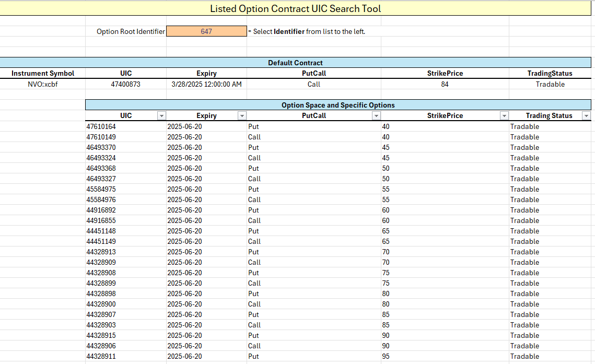Select the cell with UIC 44328911
This screenshot has width=595, height=364.
pyautogui.click(x=101, y=356)
